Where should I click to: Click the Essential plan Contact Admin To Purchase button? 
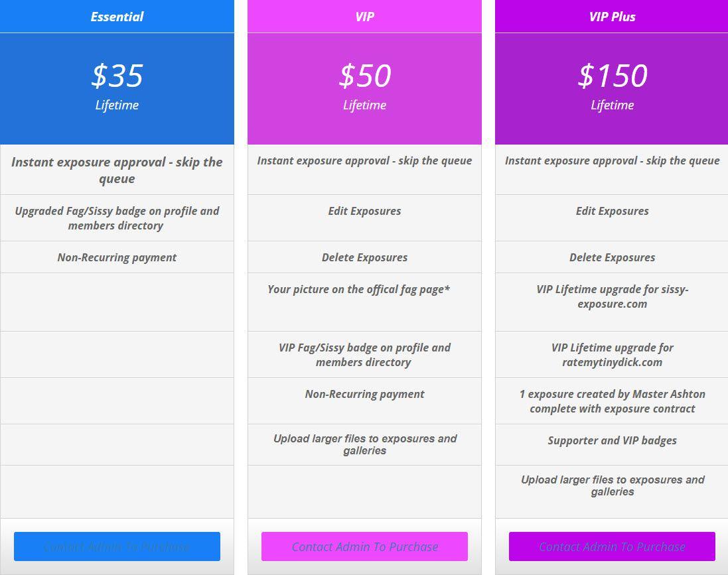pyautogui.click(x=117, y=546)
